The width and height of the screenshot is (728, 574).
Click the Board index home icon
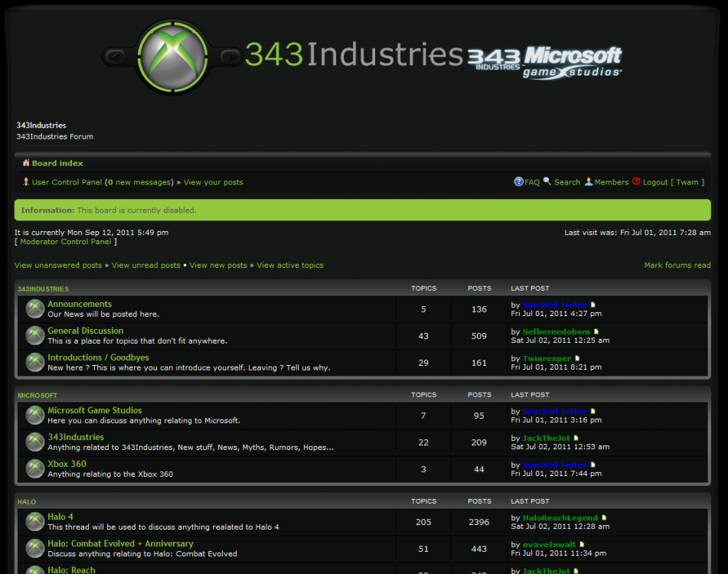click(26, 163)
